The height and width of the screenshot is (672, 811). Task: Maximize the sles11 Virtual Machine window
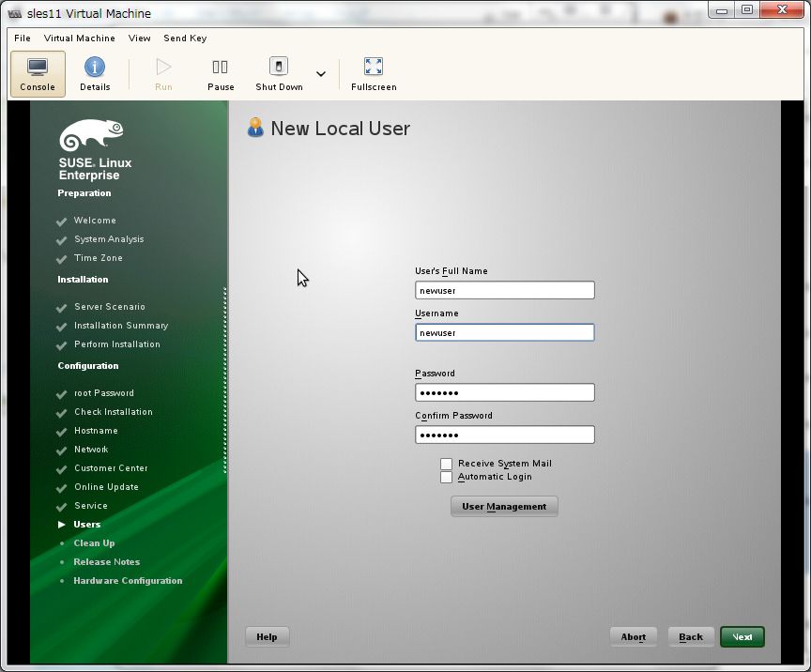click(x=747, y=9)
